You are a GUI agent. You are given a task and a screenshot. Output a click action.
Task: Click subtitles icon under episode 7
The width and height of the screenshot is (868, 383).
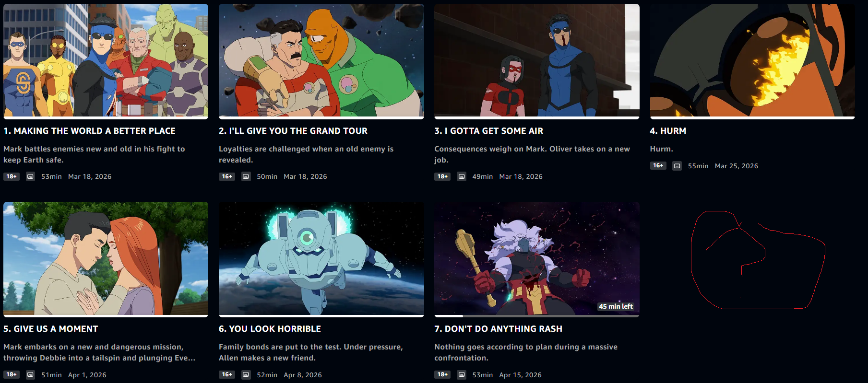[x=462, y=375]
